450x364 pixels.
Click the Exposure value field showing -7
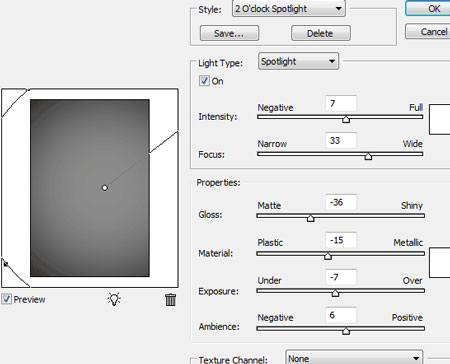point(341,277)
